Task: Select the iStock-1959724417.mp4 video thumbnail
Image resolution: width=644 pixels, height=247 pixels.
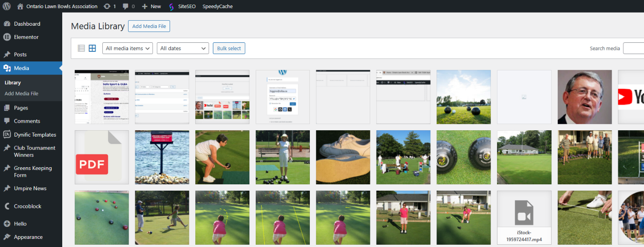Action: click(524, 218)
